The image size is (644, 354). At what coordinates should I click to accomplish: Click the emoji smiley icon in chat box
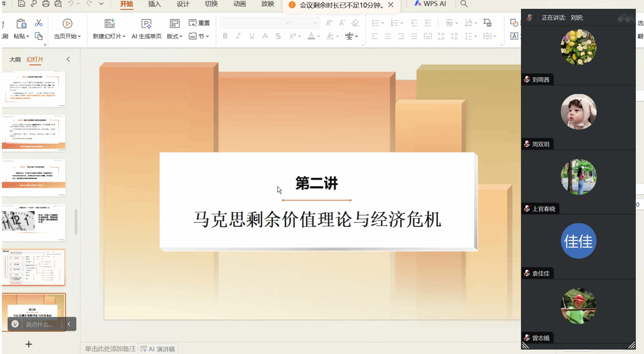pyautogui.click(x=15, y=324)
